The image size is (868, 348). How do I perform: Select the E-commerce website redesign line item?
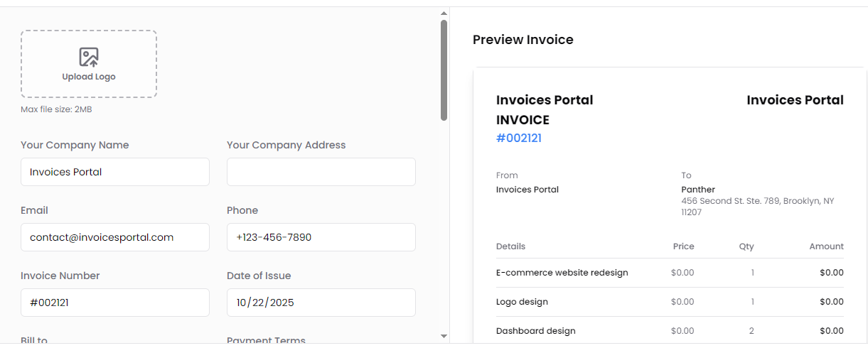click(562, 273)
